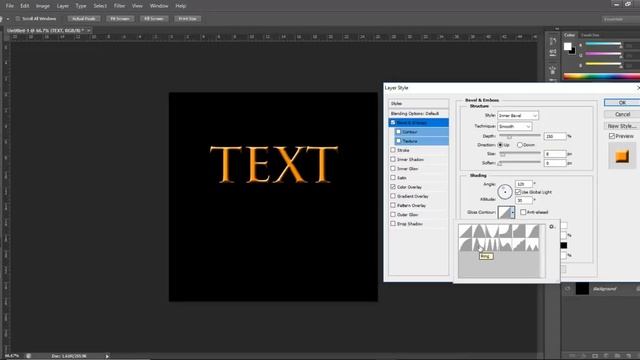Toggle Scroll All Windows checkbox

pos(18,19)
